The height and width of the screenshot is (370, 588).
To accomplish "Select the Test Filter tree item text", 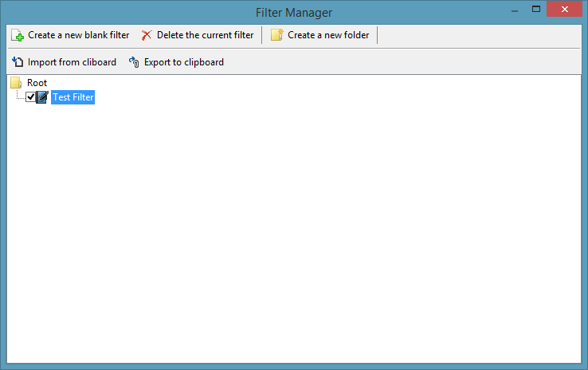I will tap(73, 97).
